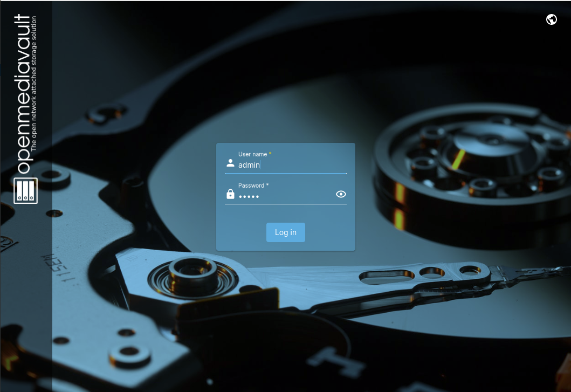The image size is (571, 392).
Task: Click the white storage-drive logo in the sidebar
Action: click(25, 192)
